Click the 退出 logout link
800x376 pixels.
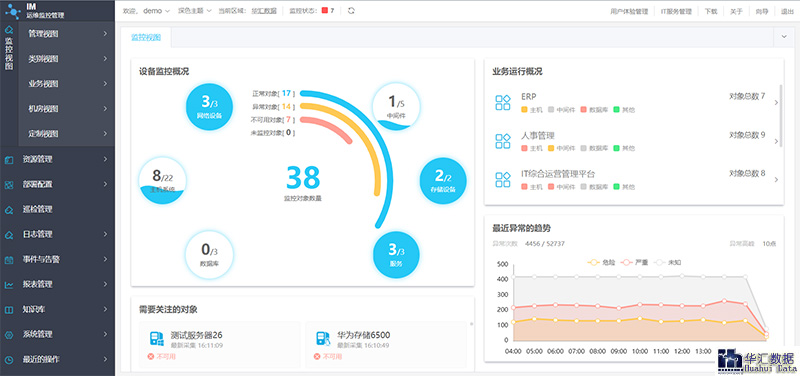point(787,11)
